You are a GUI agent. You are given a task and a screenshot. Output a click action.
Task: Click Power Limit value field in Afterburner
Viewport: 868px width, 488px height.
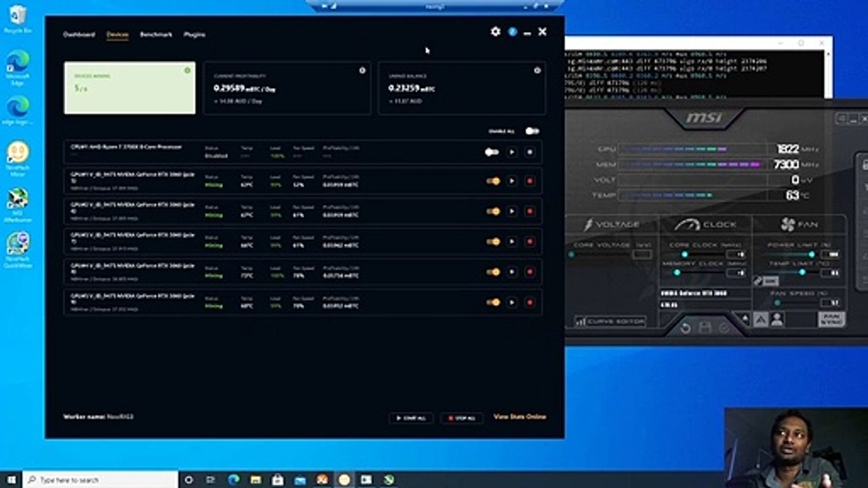[831, 254]
